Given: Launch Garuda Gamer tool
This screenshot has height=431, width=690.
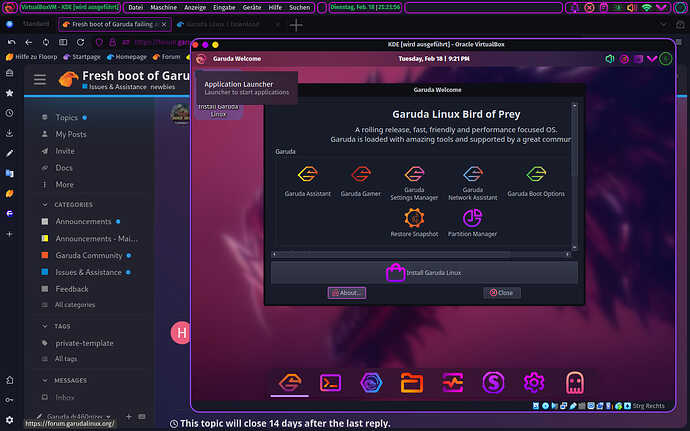Looking at the screenshot, I should pos(360,181).
